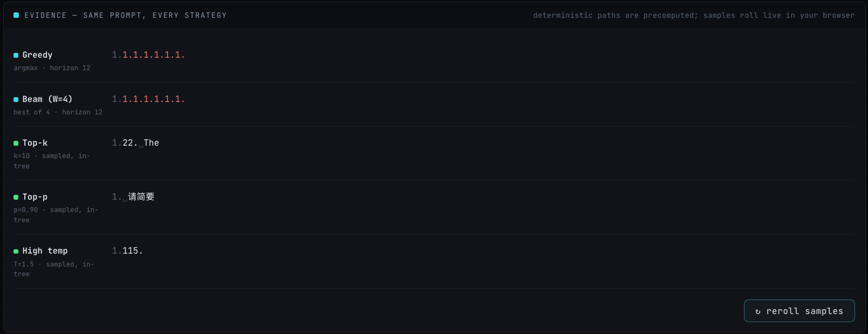This screenshot has width=868, height=334.
Task: Select the Top-p strategy label
Action: (35, 197)
